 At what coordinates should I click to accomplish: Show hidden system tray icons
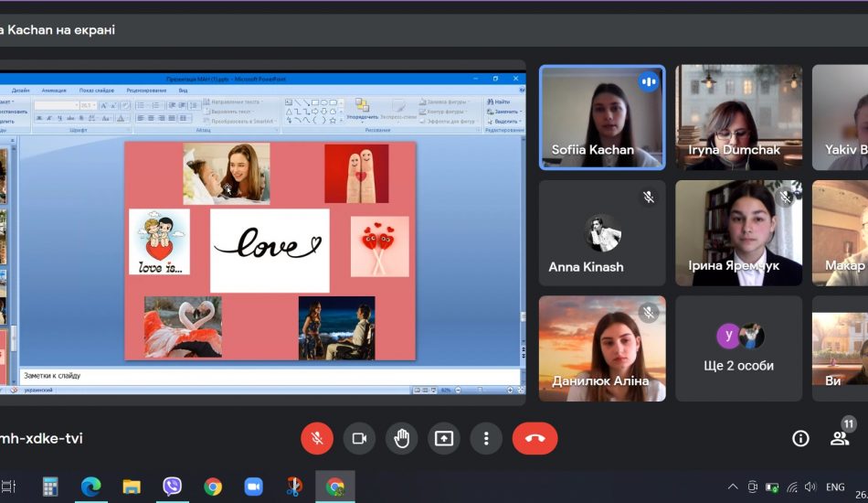[x=733, y=487]
